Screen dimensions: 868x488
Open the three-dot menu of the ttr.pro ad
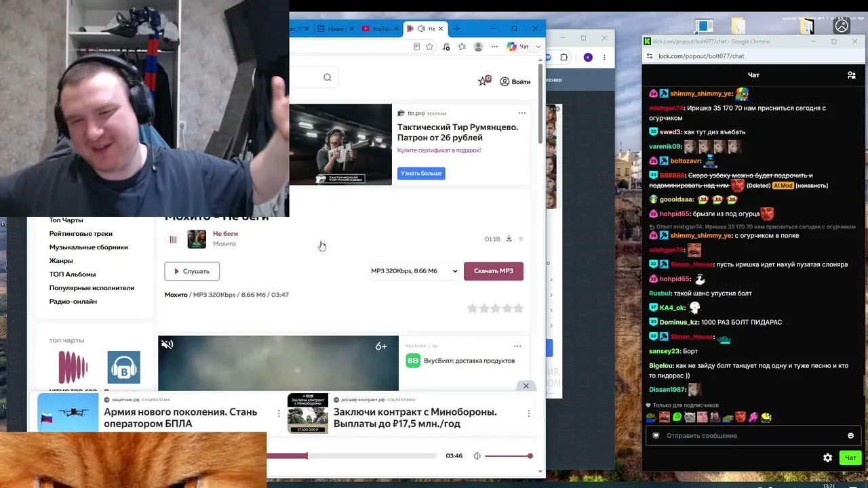[522, 113]
